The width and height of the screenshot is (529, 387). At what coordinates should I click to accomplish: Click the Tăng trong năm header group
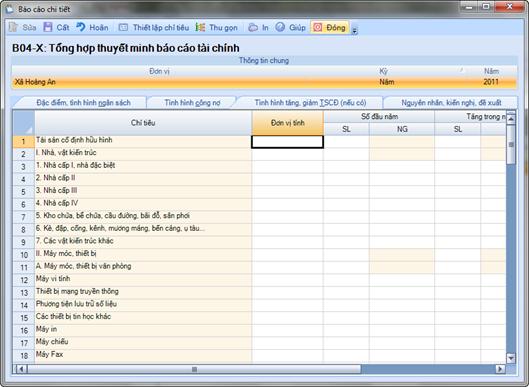[471, 117]
